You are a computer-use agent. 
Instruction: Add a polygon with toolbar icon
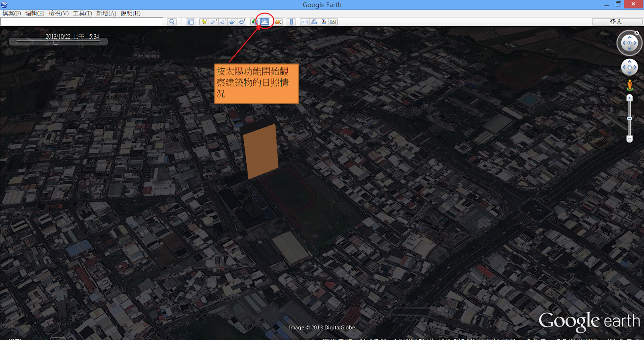pyautogui.click(x=213, y=22)
